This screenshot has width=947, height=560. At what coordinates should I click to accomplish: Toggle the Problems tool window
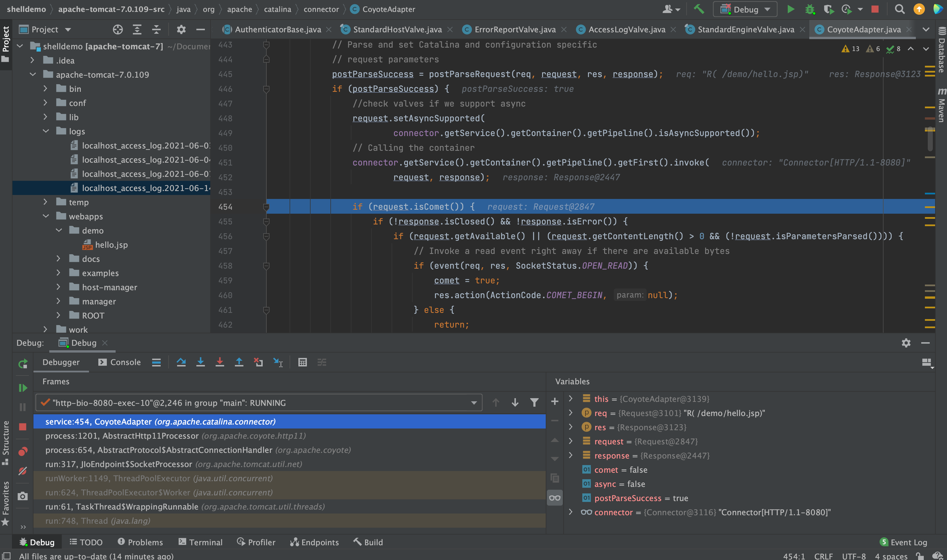(x=140, y=542)
